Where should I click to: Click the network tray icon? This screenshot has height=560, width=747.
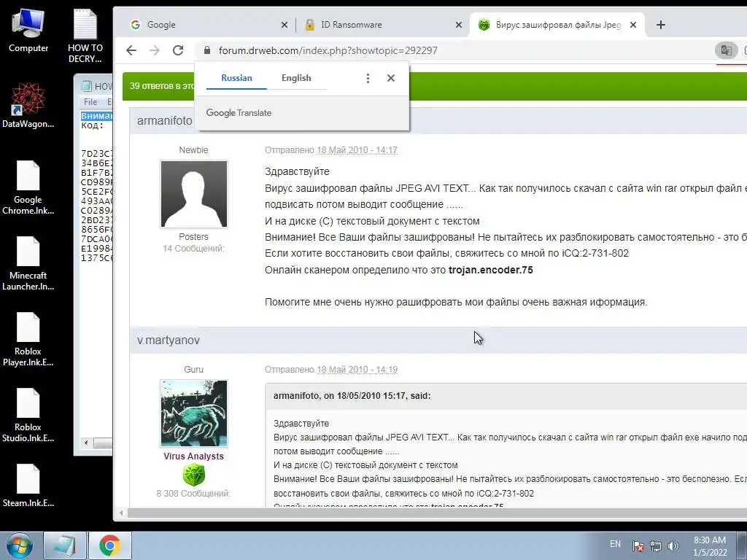point(656,546)
